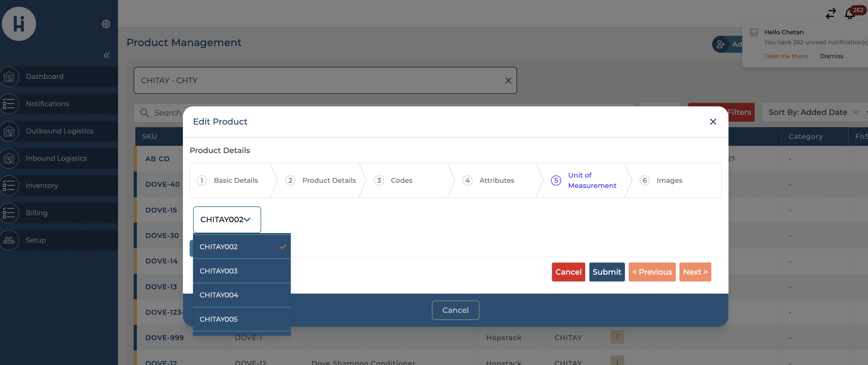Clear the CHITAY - CHTY selection
Viewport: 868px width, 365px height.
point(508,80)
